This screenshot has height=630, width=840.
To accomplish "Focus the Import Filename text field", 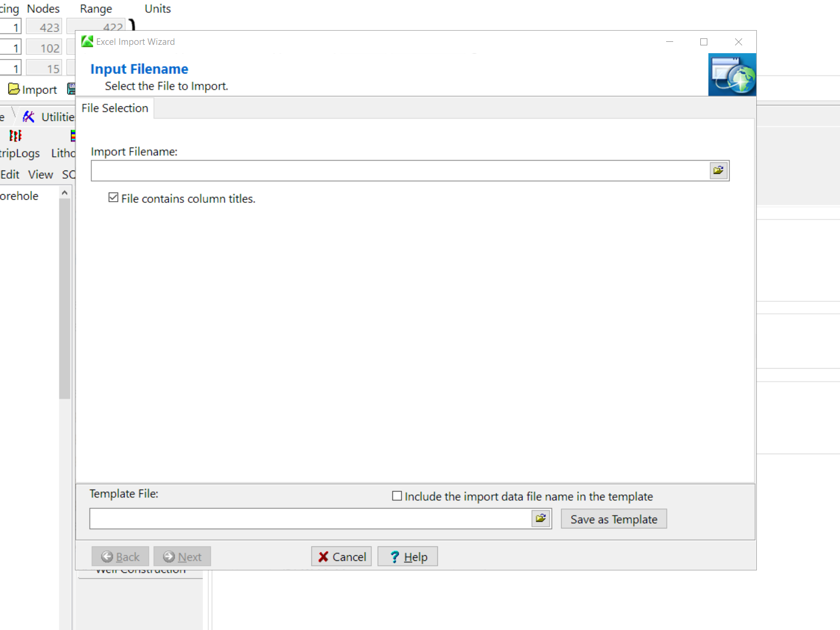I will [400, 170].
